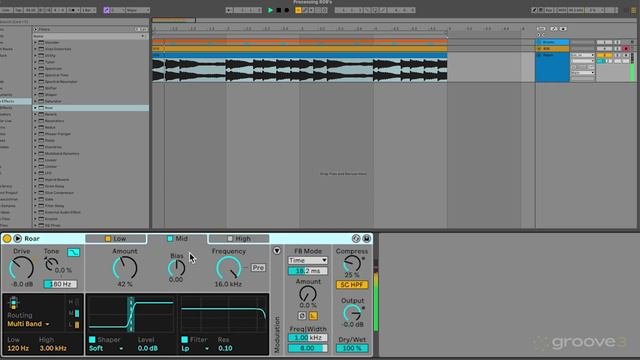Viewport: 640px width, 360px height.
Task: Click the Res 0.10 value
Action: pos(225,348)
